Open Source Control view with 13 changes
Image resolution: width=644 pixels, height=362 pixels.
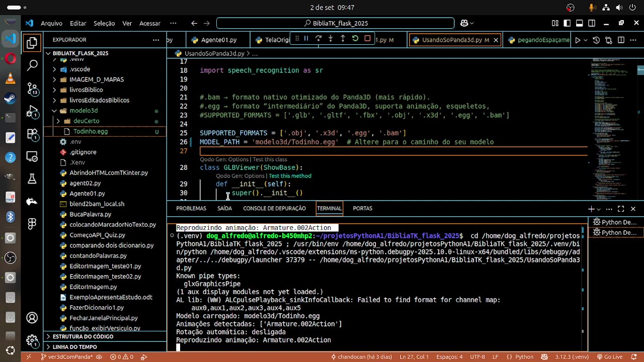click(x=32, y=89)
